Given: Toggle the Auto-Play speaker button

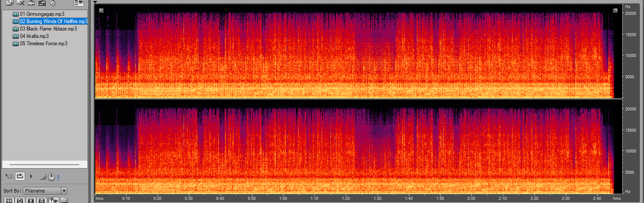Looking at the screenshot, I should click(x=9, y=176).
